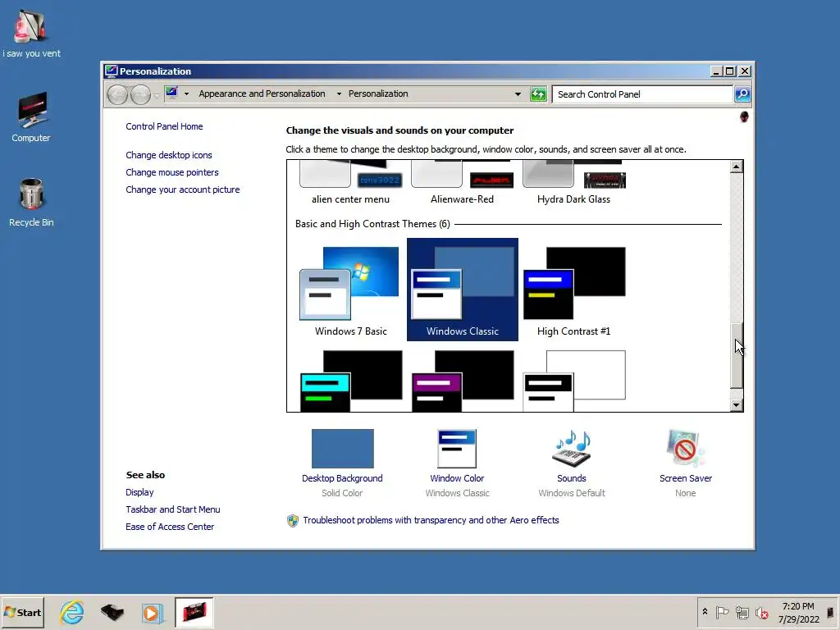Open the Sounds icon
The width and height of the screenshot is (840, 630).
pos(572,449)
